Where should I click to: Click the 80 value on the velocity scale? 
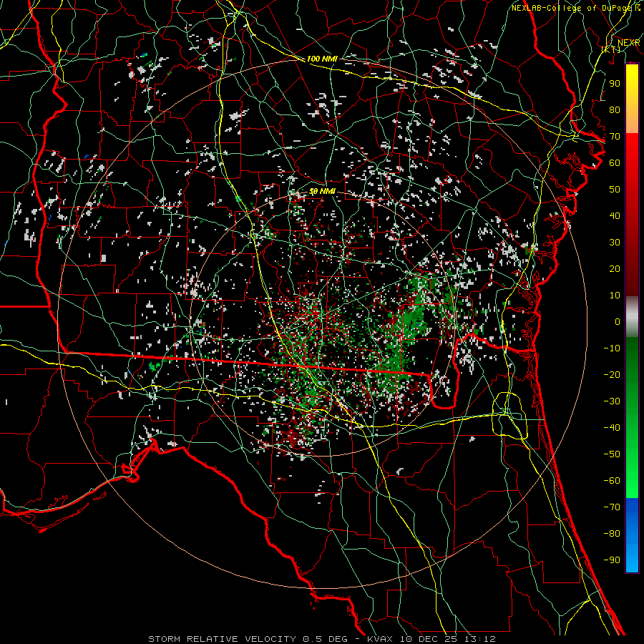click(615, 109)
